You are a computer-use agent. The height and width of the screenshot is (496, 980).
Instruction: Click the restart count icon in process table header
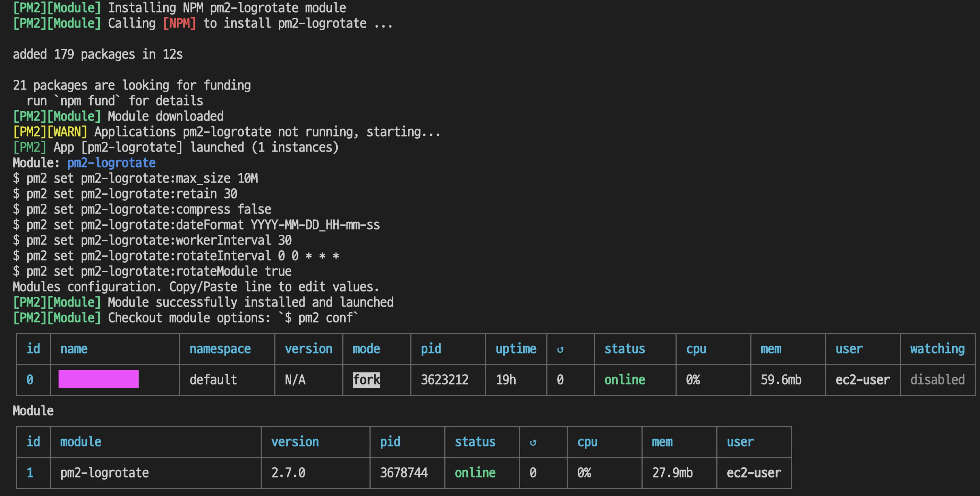pos(560,349)
